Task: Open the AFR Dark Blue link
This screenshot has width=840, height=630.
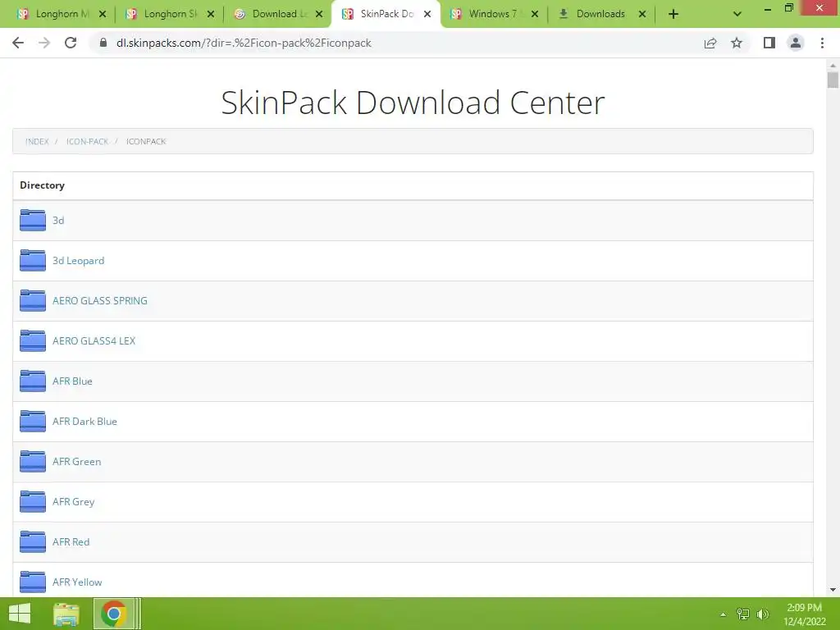Action: pyautogui.click(x=84, y=421)
